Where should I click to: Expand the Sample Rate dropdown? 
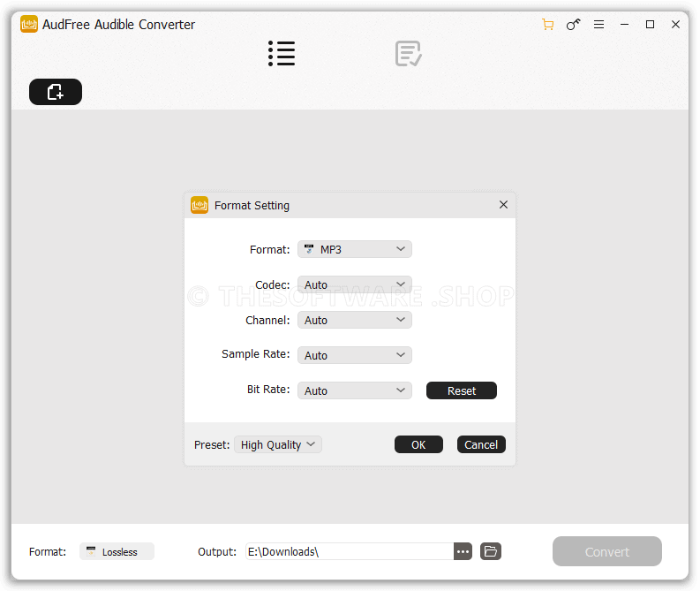[x=355, y=355]
